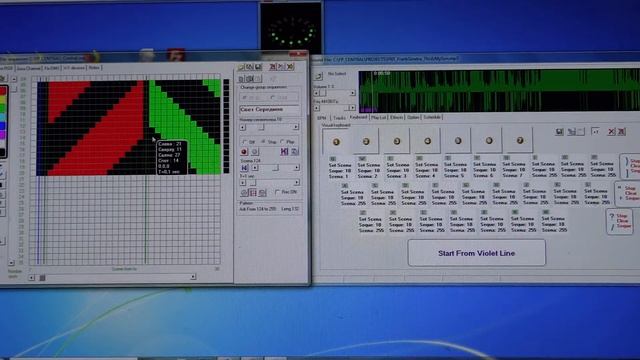Click right arrow of sequence grid horizontal scrollbar
The width and height of the screenshot is (640, 360).
193,277
